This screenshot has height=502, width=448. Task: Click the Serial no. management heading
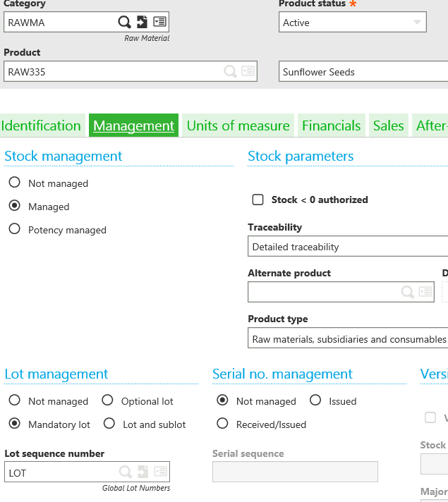pyautogui.click(x=282, y=374)
